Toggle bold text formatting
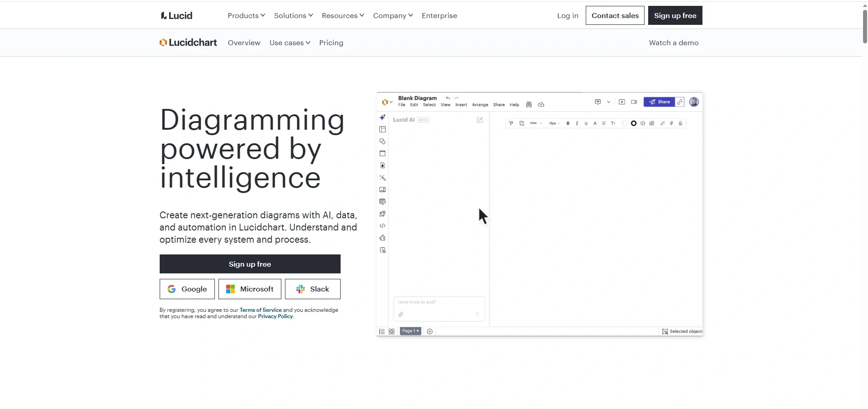868x409 pixels. 568,123
